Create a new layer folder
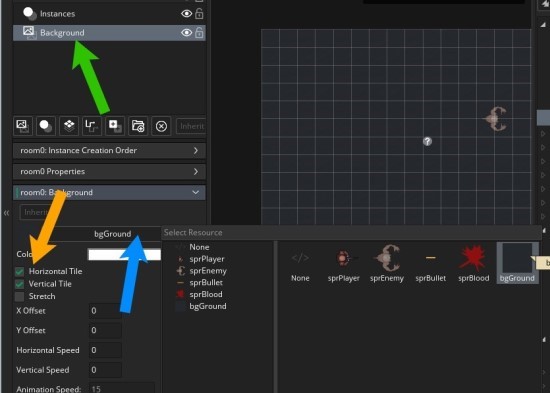The width and height of the screenshot is (550, 393). point(138,126)
